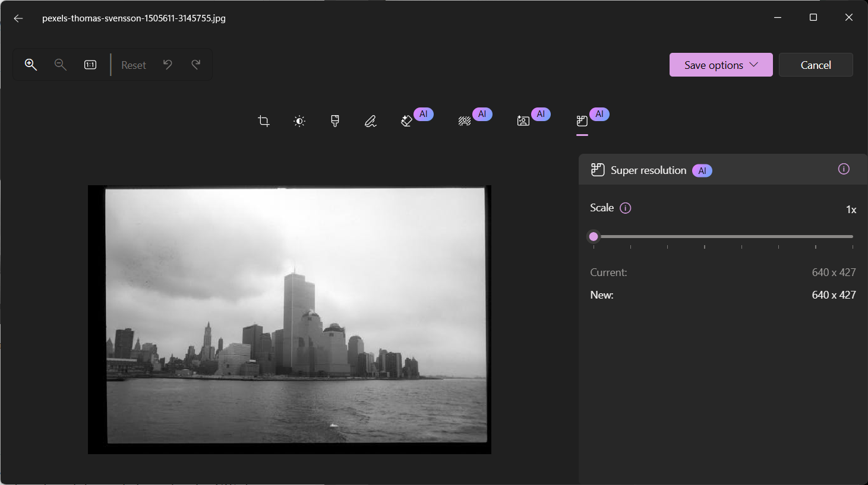The width and height of the screenshot is (868, 485).
Task: Expand the Save options dropdown
Action: coord(721,65)
